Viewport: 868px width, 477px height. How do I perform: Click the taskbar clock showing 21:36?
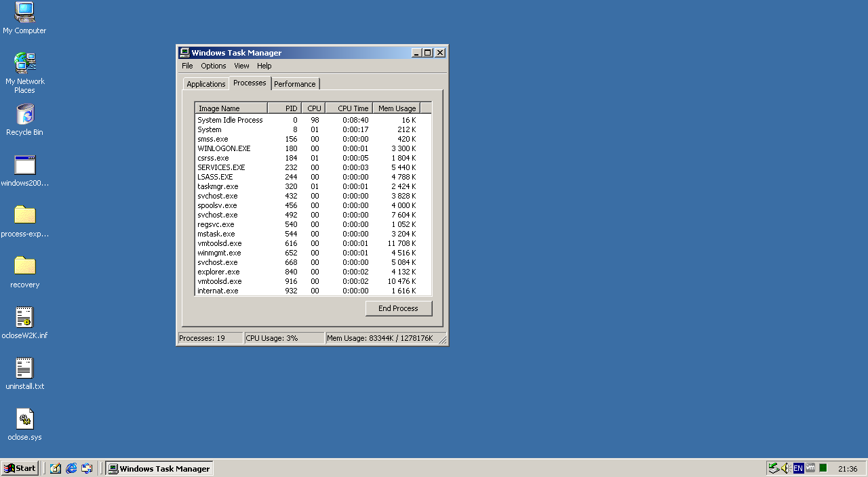tap(848, 468)
